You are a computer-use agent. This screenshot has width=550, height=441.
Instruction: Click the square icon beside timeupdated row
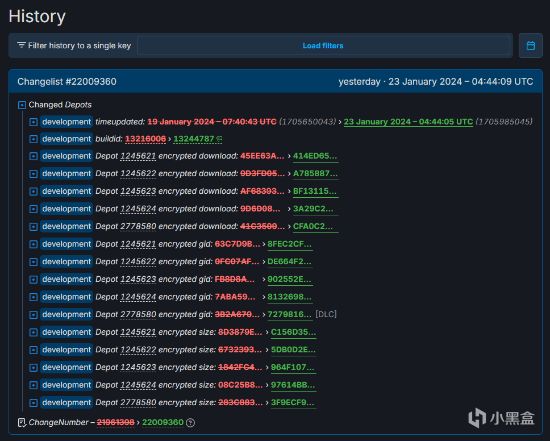[x=33, y=122]
